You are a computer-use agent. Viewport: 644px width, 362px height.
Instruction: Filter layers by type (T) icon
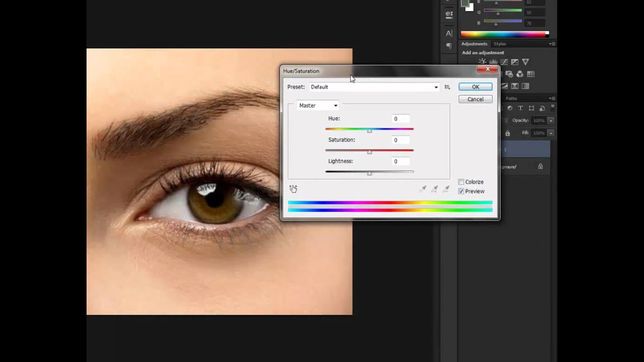click(x=521, y=108)
